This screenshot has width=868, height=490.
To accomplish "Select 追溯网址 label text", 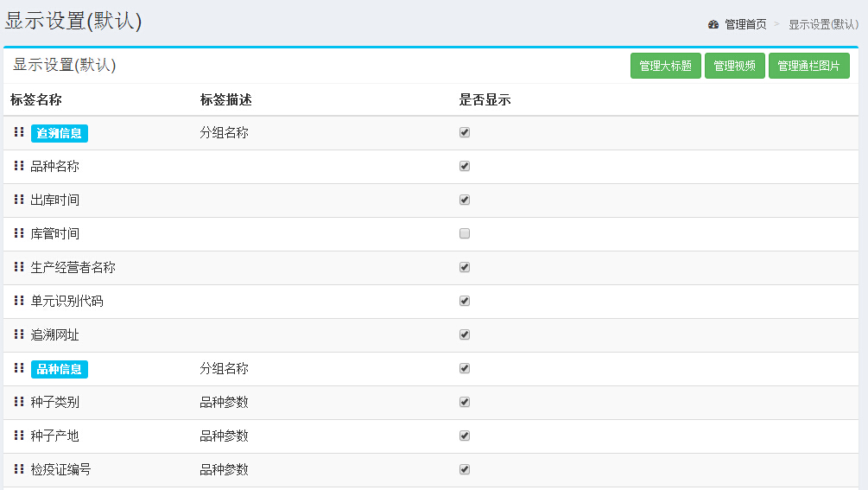I will click(x=54, y=335).
